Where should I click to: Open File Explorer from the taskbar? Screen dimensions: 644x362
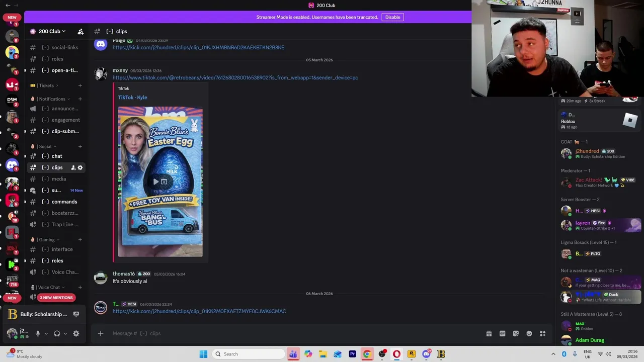323,354
